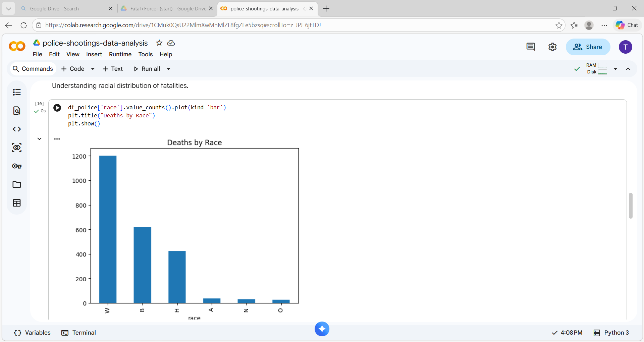This screenshot has height=342, width=644.
Task: Open the Secrets panel with the key icon
Action: pos(17,166)
